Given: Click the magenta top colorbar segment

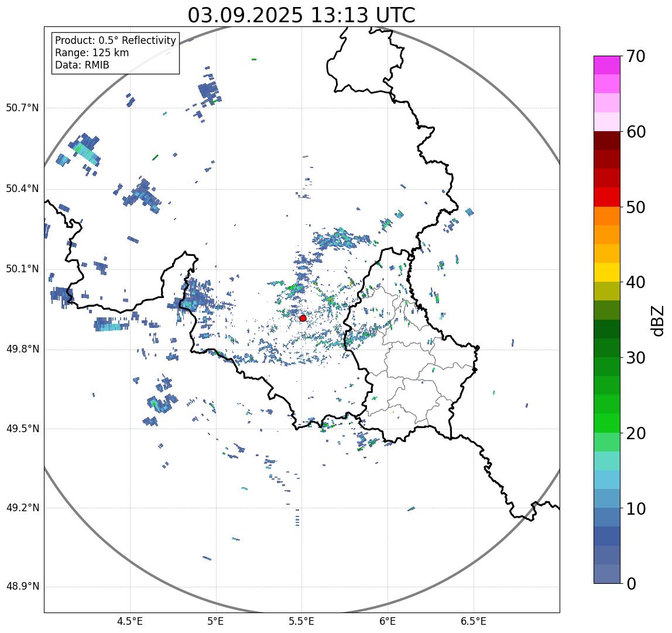Looking at the screenshot, I should tap(607, 65).
